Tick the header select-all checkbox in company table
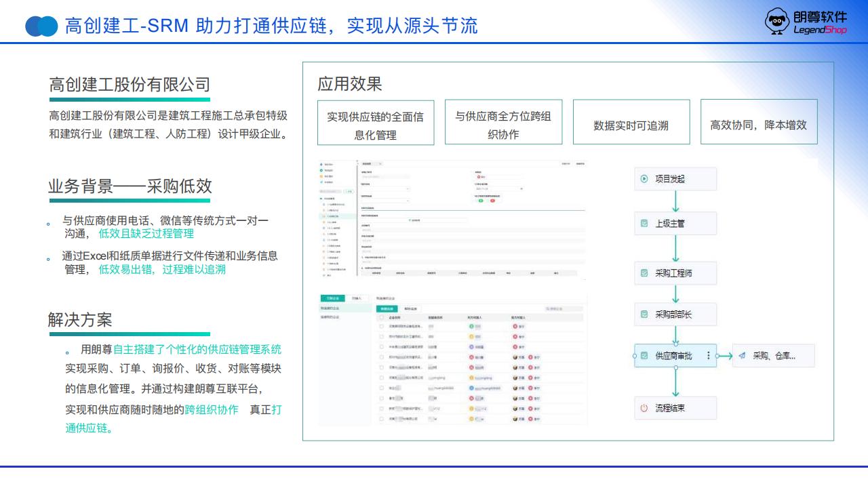The width and height of the screenshot is (868, 488). coord(381,317)
